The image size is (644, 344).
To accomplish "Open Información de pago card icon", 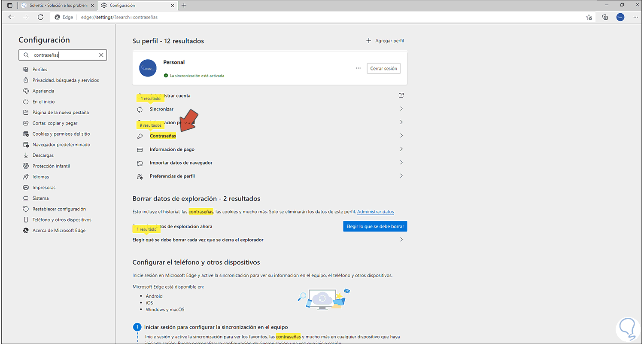I will tap(140, 149).
